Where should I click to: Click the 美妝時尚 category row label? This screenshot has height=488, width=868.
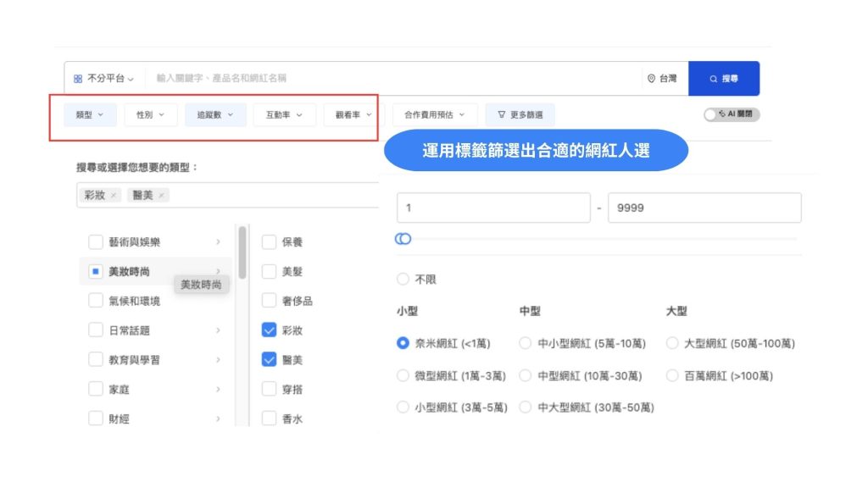(129, 272)
